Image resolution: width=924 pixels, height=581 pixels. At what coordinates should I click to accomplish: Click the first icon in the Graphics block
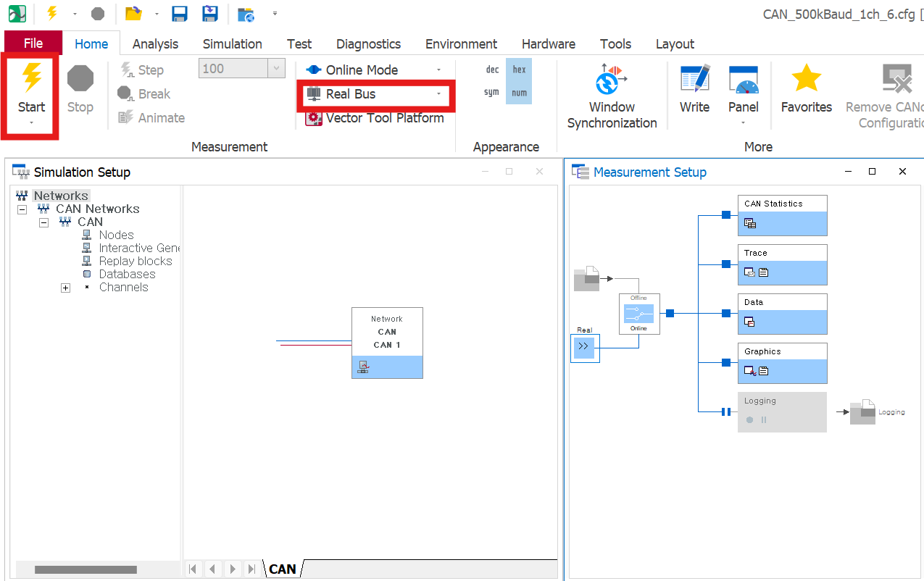coord(750,371)
